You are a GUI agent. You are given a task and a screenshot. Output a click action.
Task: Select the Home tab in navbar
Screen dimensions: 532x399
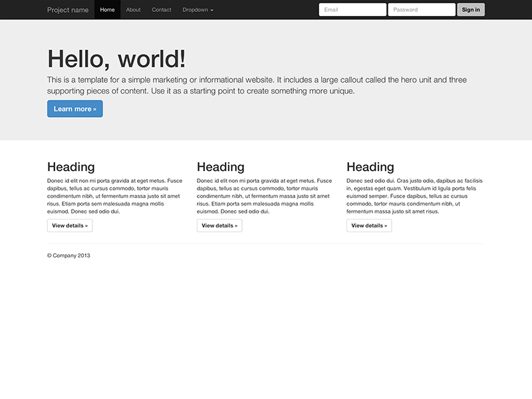click(x=107, y=10)
